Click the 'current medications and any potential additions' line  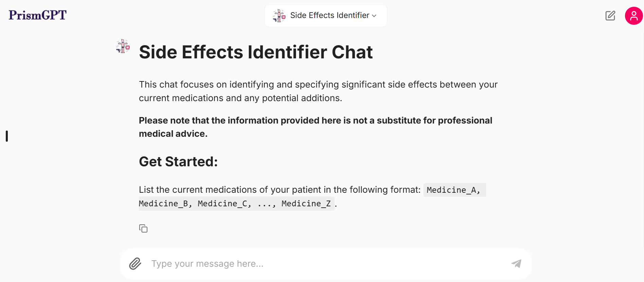pos(240,98)
